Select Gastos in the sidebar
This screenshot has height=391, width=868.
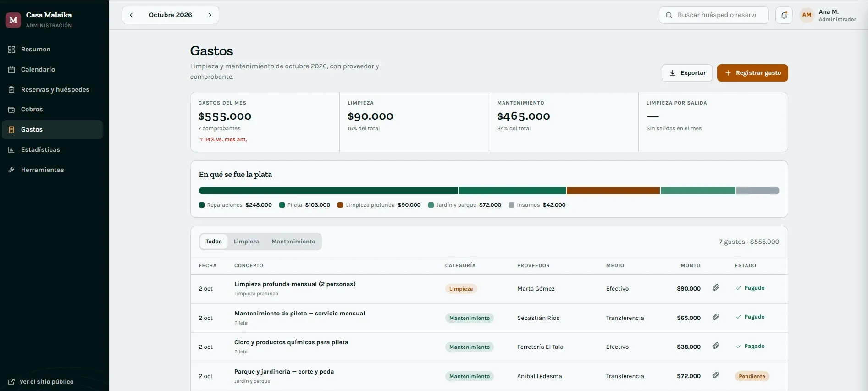[52, 130]
